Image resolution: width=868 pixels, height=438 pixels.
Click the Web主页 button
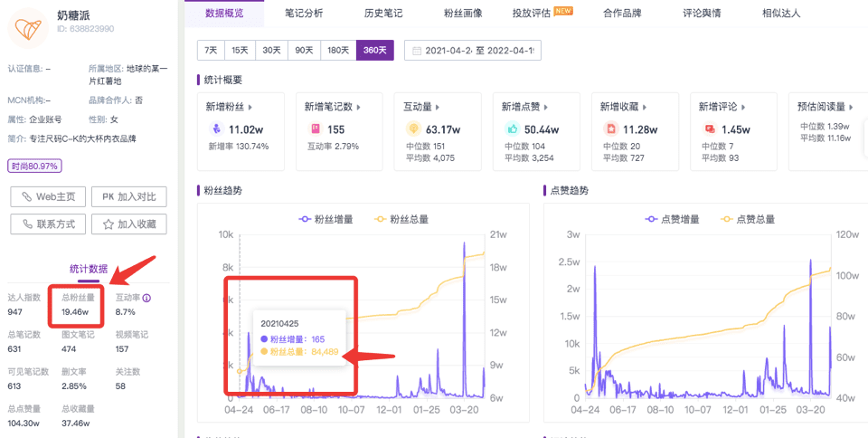click(x=48, y=196)
